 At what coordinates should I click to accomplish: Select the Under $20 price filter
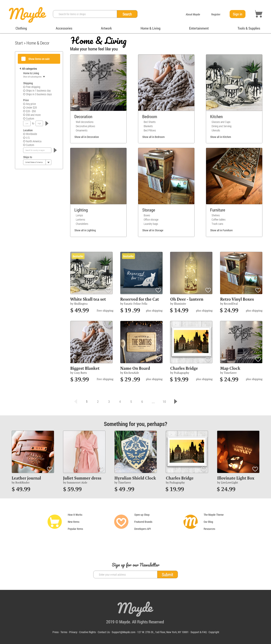coord(30,108)
